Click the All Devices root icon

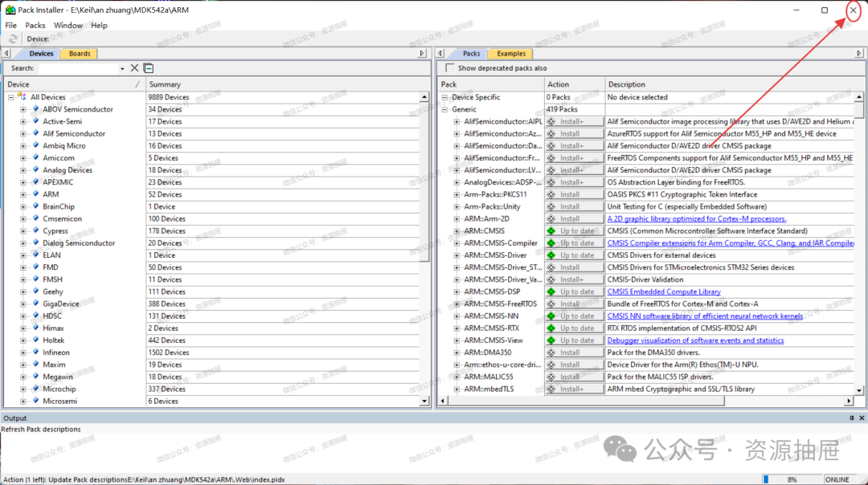pyautogui.click(x=23, y=97)
